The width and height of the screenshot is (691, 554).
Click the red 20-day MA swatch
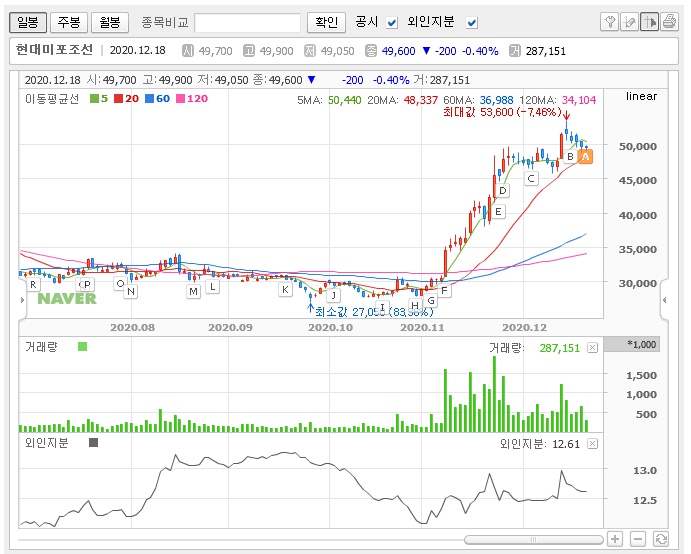(118, 98)
